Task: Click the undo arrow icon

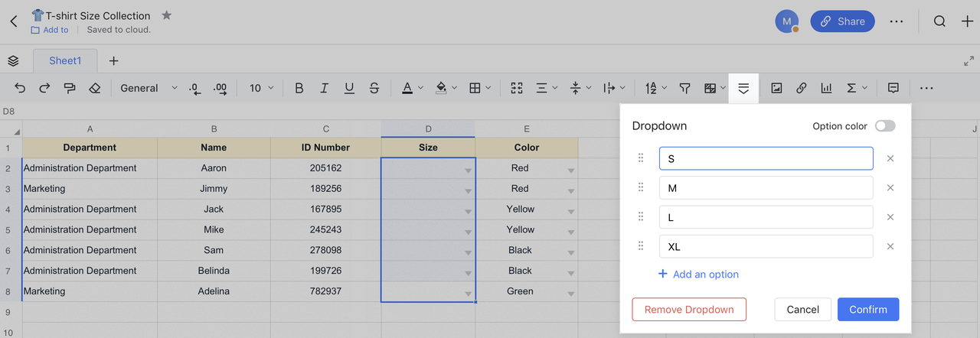Action: tap(20, 88)
